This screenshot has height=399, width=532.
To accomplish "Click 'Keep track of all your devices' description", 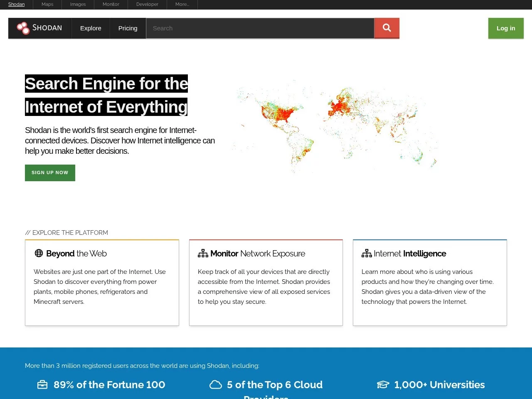I will [x=264, y=287].
